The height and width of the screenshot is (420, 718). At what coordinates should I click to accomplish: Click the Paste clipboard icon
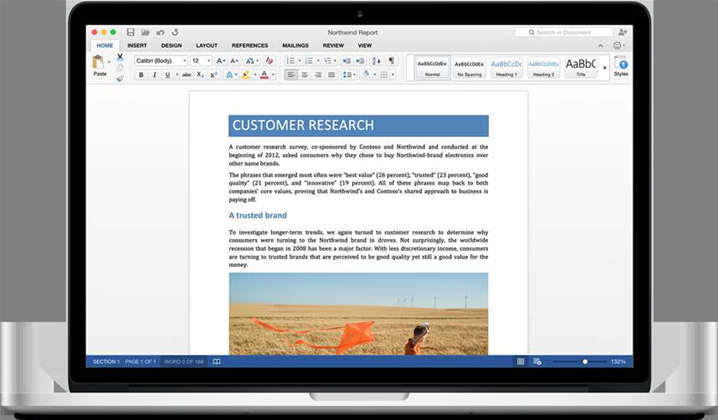click(99, 65)
